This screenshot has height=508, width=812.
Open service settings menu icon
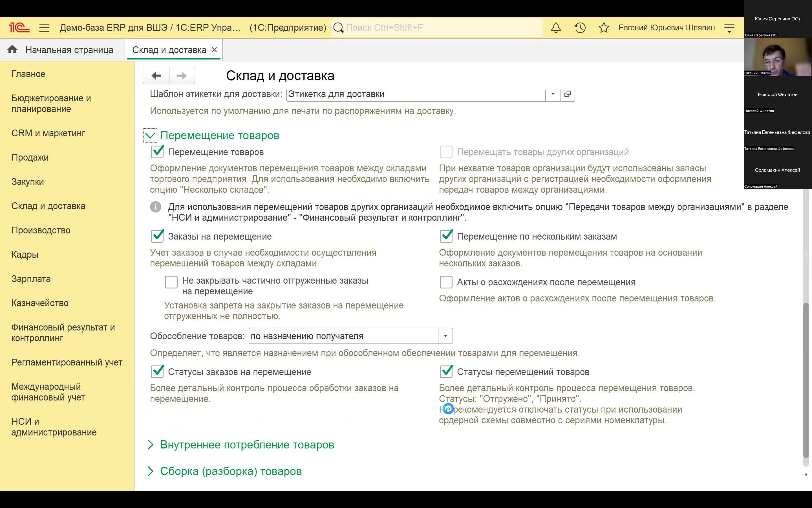click(729, 28)
